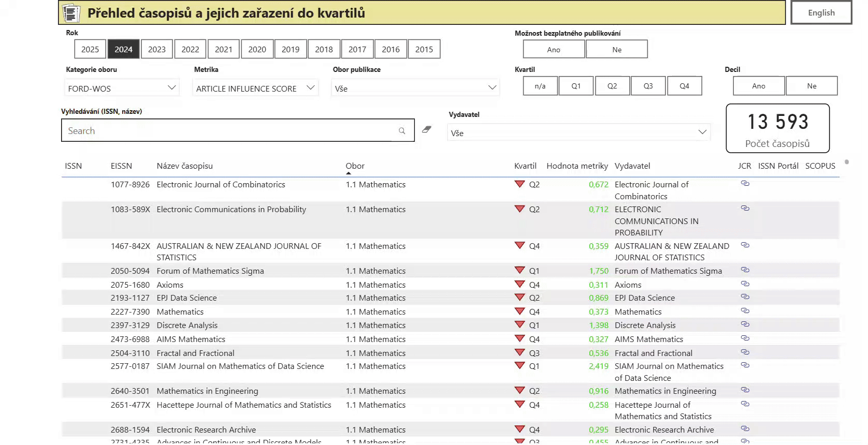Open JCR link for EPJ Data Science
Screen dimensions: 868x445
(x=745, y=297)
